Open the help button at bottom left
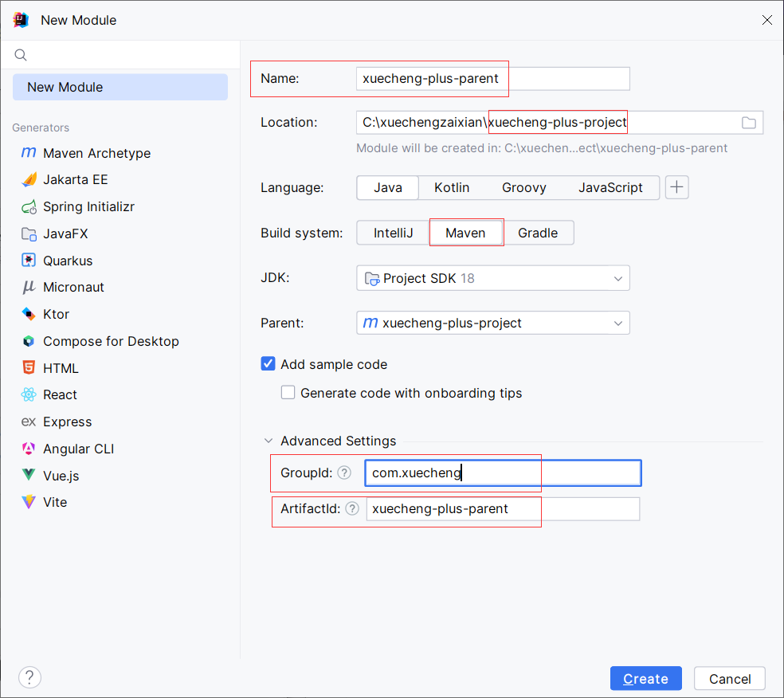This screenshot has width=784, height=698. click(29, 677)
